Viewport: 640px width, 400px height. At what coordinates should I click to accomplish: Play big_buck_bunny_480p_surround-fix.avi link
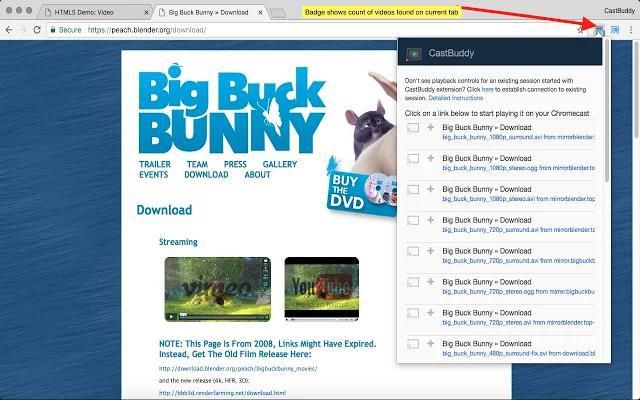coord(518,353)
